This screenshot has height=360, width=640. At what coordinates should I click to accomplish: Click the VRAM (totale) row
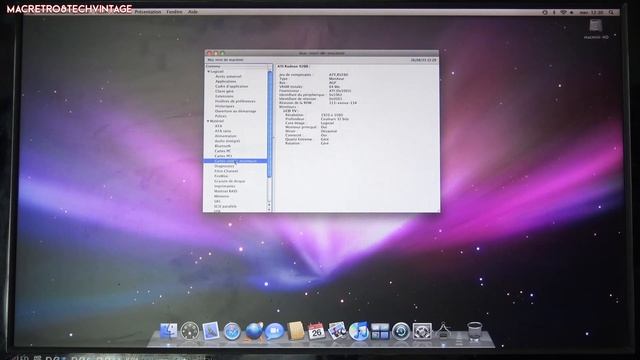pyautogui.click(x=309, y=87)
